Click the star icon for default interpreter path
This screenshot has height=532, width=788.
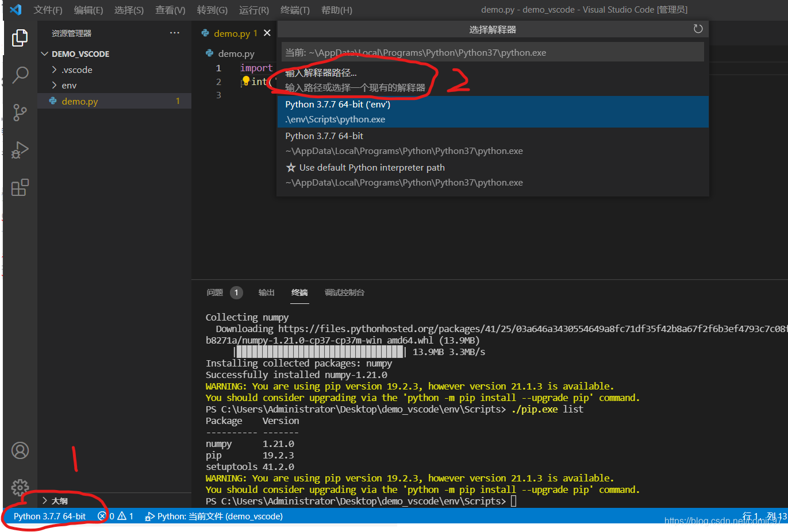tap(291, 168)
